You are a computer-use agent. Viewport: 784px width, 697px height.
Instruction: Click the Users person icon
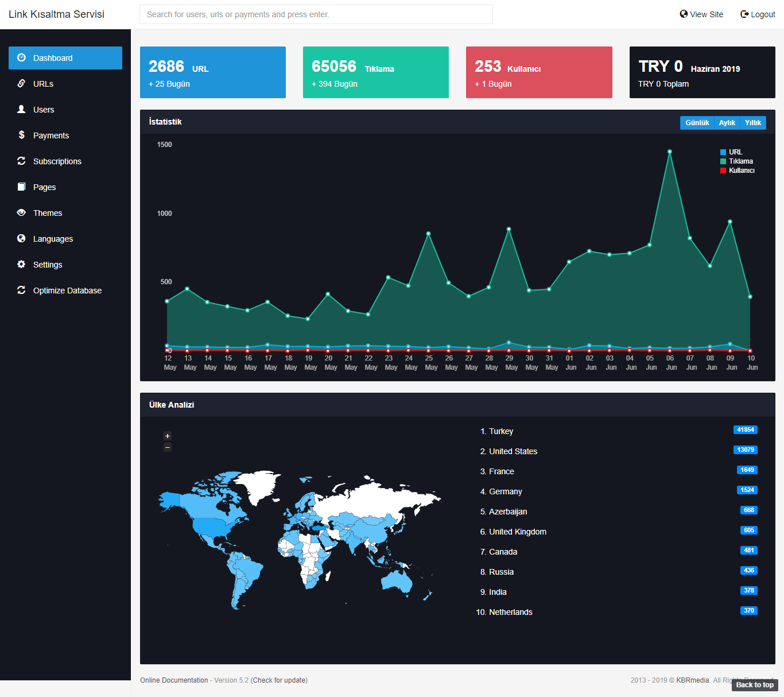click(x=21, y=109)
